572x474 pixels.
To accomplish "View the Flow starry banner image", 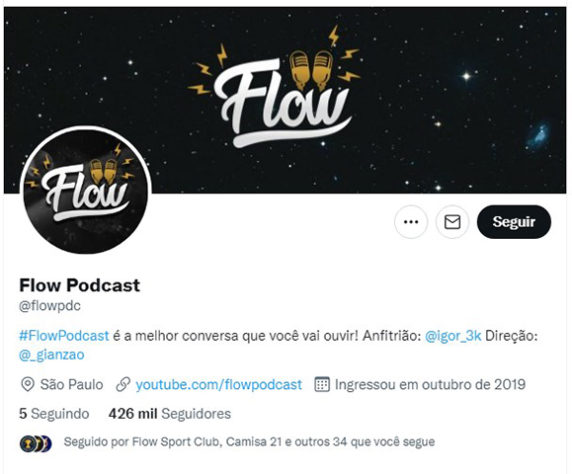I will tap(285, 100).
